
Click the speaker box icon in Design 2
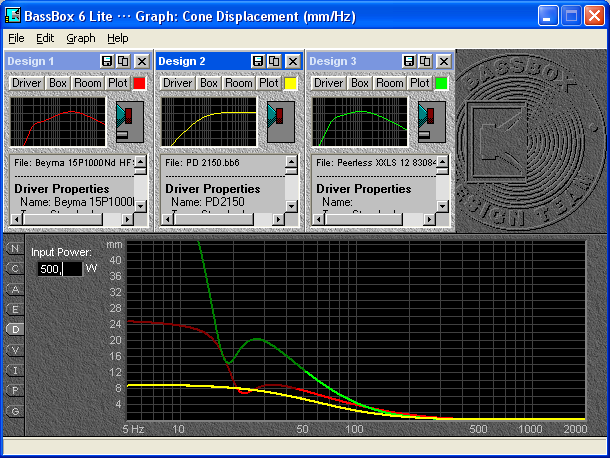281,122
